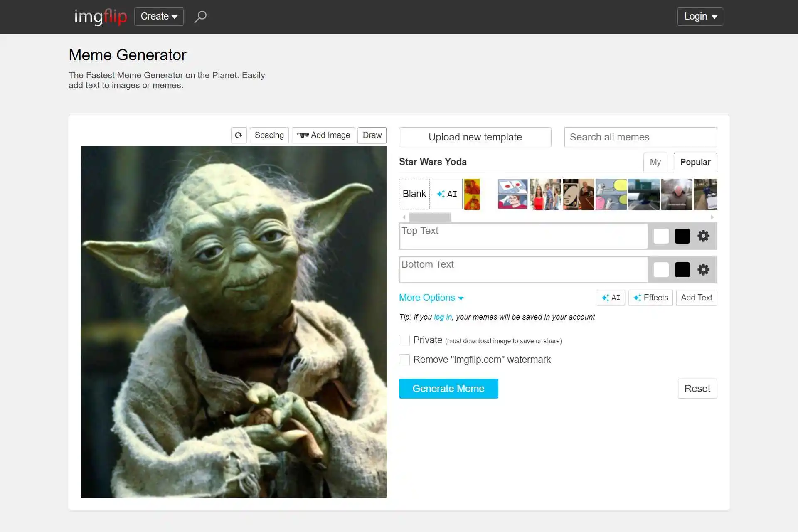Open Top Text advanced settings gear
Image resolution: width=798 pixels, height=532 pixels.
pyautogui.click(x=703, y=236)
